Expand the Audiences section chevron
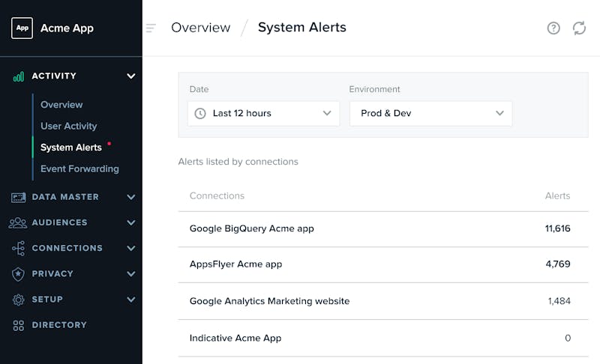This screenshot has height=364, width=600. (130, 222)
